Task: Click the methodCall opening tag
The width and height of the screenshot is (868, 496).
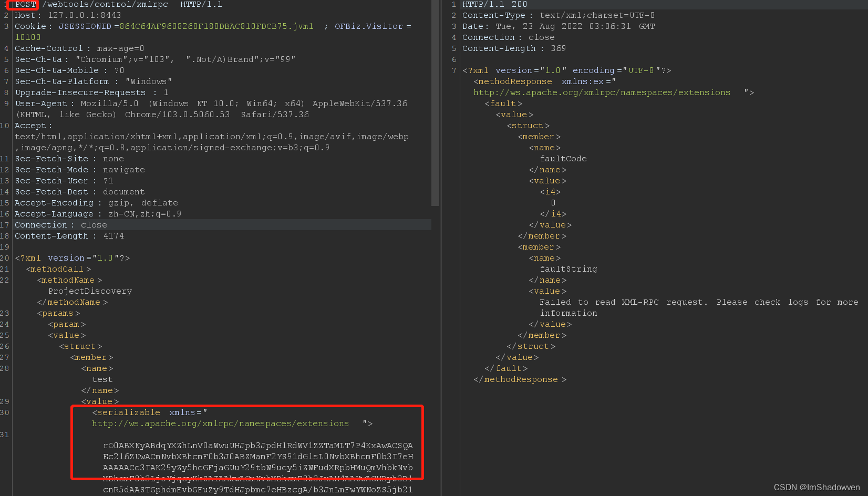Action: [59, 269]
